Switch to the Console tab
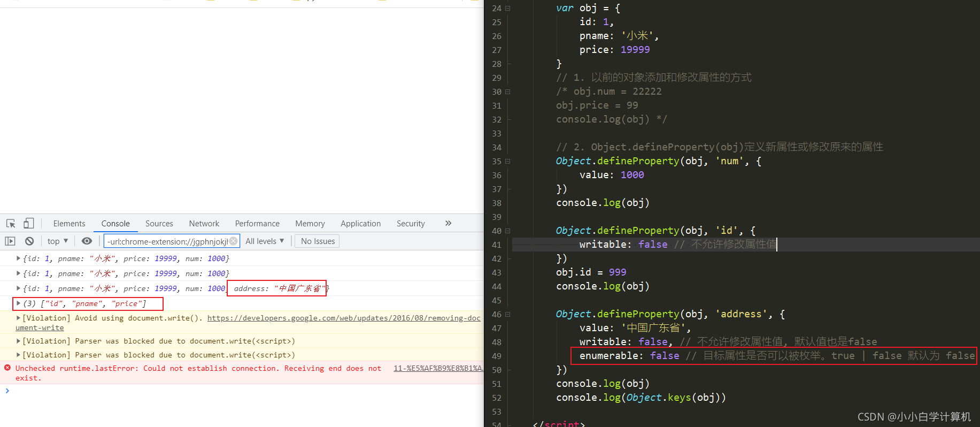The image size is (980, 427). 115,224
